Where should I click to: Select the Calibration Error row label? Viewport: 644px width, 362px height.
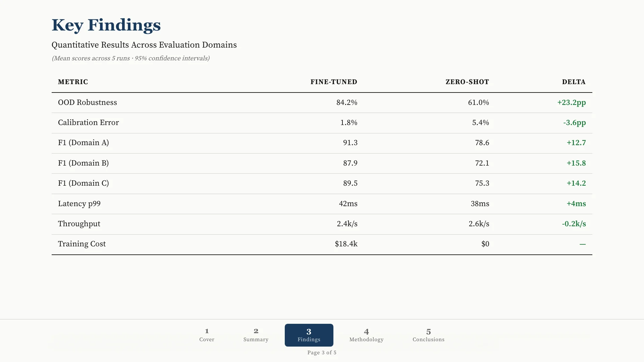point(88,123)
